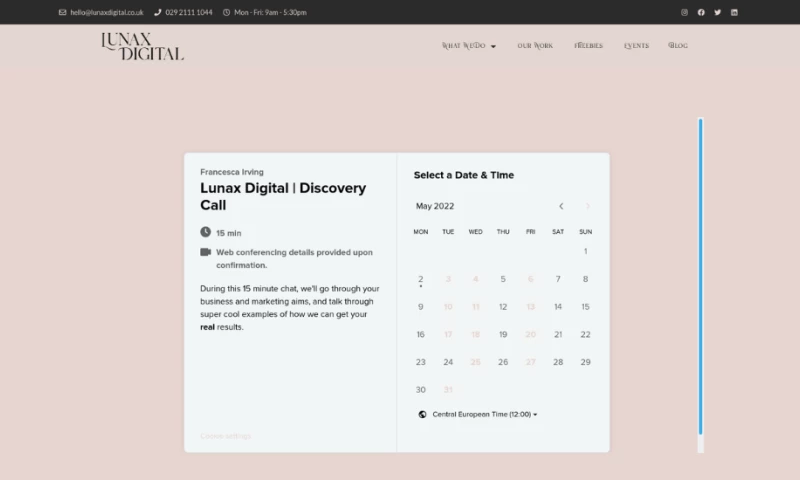The width and height of the screenshot is (800, 480).
Task: Open the Central European Time dropdown
Action: [x=485, y=414]
